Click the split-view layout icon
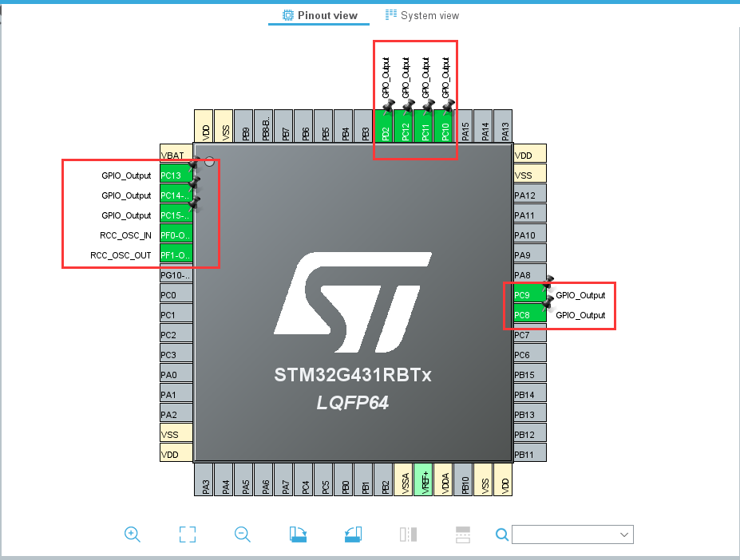The image size is (740, 560). (x=407, y=534)
